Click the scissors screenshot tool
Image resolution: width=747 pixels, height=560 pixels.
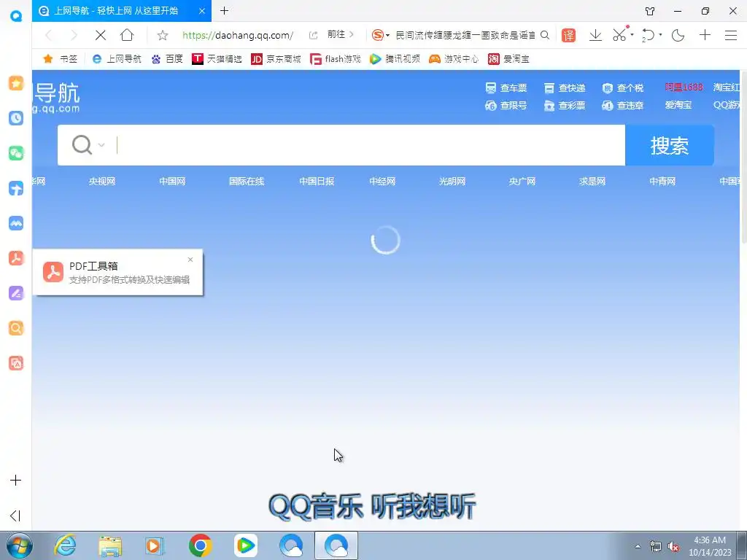(619, 35)
